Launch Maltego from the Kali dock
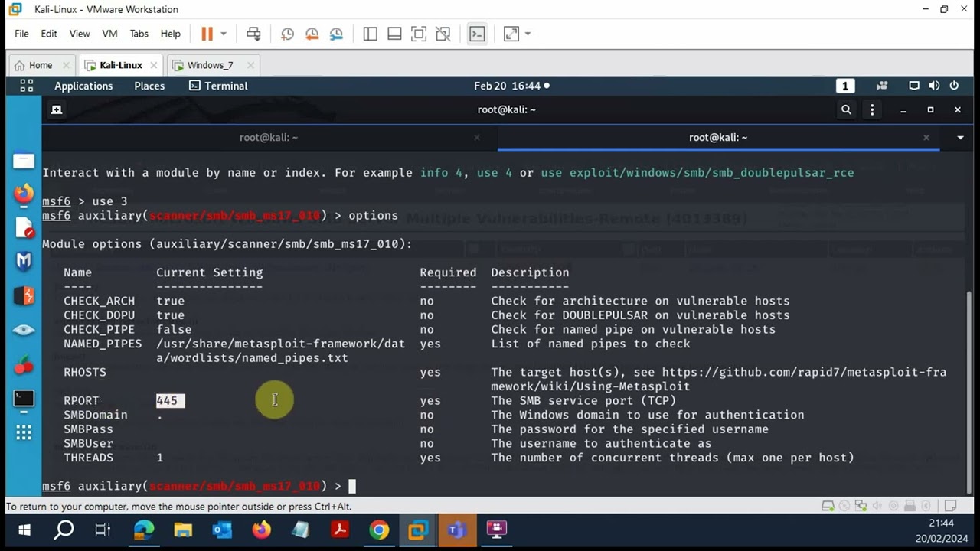 [24, 261]
